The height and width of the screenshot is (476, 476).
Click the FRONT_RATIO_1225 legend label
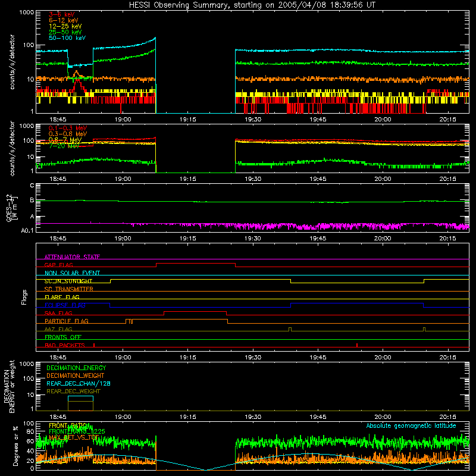click(77, 431)
